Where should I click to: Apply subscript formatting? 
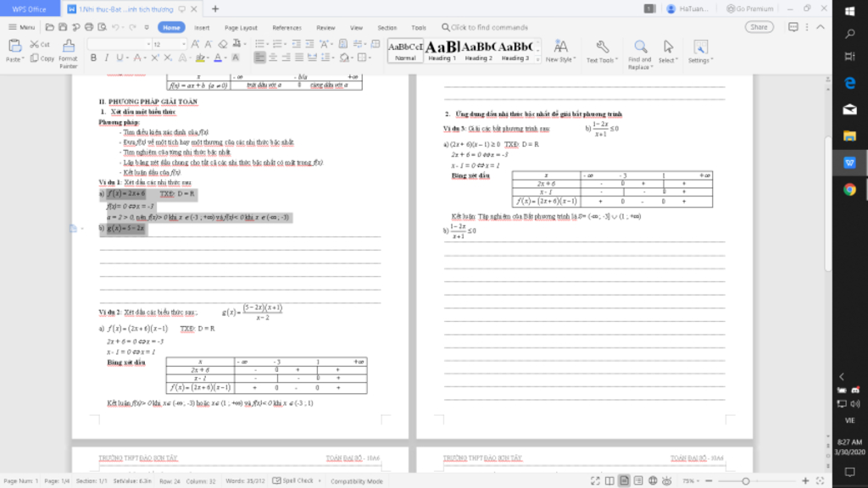pyautogui.click(x=168, y=58)
